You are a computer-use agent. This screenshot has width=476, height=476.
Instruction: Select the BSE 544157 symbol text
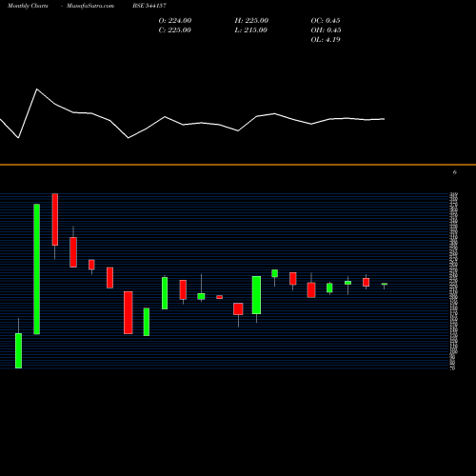149,6
